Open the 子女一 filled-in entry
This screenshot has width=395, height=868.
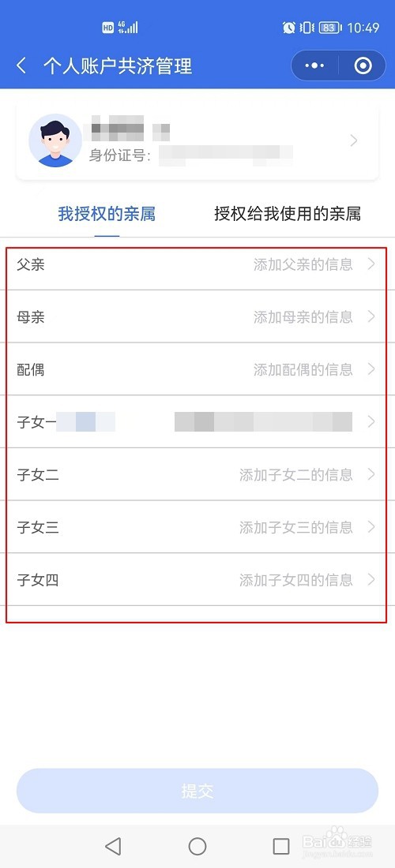click(196, 422)
